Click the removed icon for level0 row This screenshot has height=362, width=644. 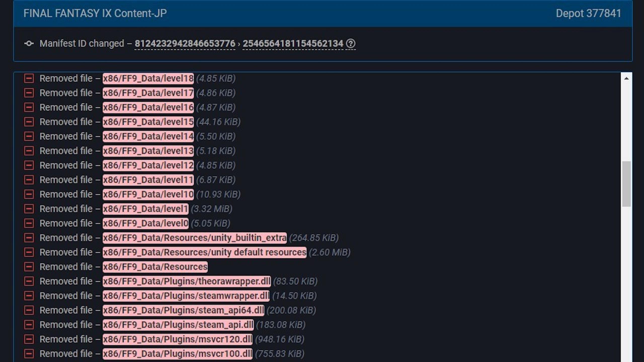pyautogui.click(x=29, y=223)
